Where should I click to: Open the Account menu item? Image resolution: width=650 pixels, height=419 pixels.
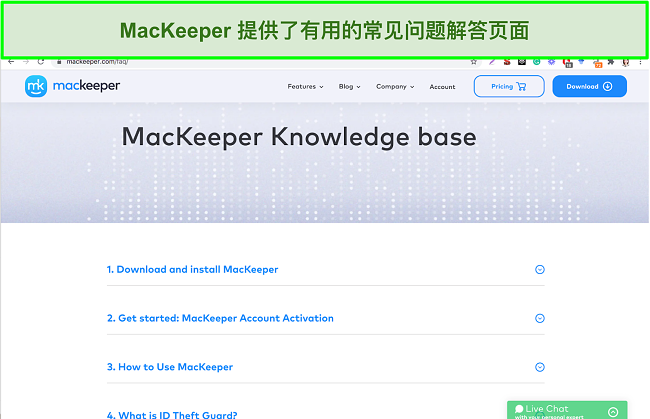pos(442,87)
